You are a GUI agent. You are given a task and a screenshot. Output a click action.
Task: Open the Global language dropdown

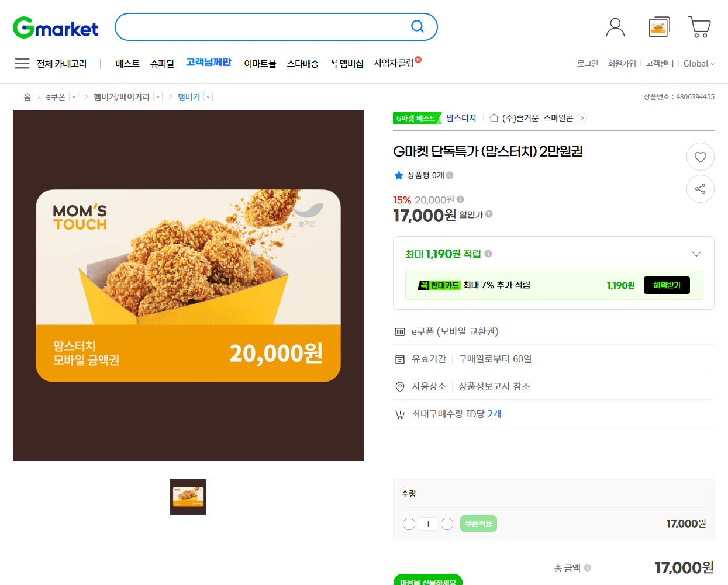pyautogui.click(x=699, y=63)
